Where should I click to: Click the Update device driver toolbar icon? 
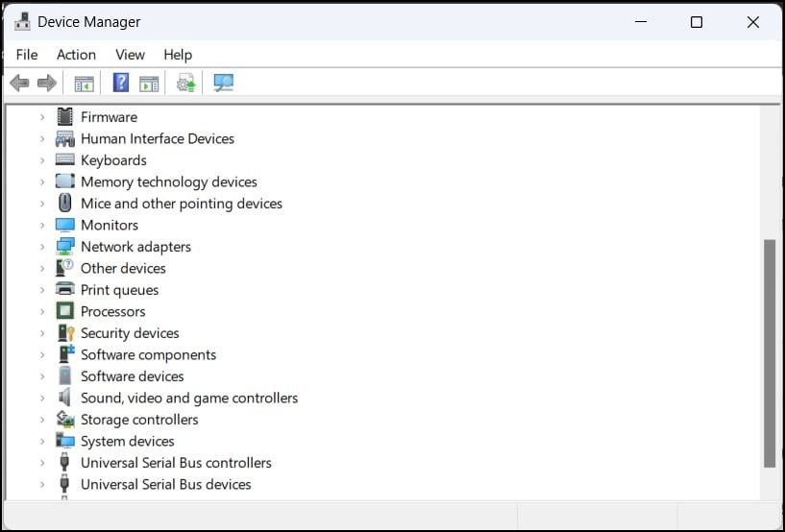pyautogui.click(x=185, y=83)
